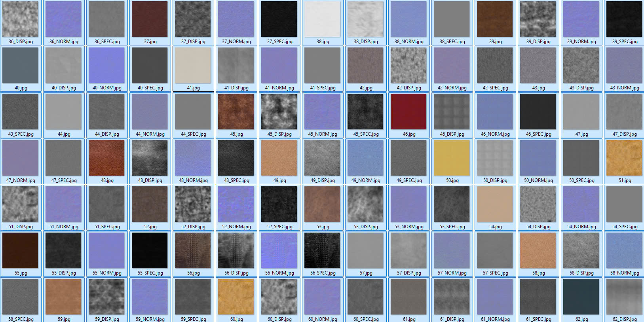The width and height of the screenshot is (644, 322).
Task: Click the 48_DISP.jpg label
Action: [150, 180]
